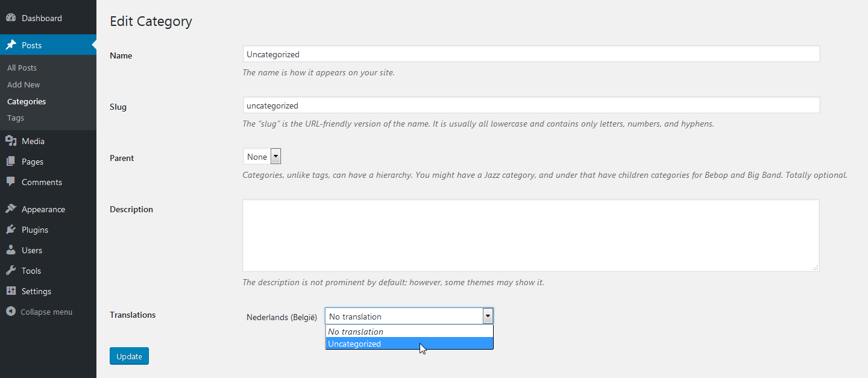Click the Users person icon
Viewport: 868px width, 378px height.
click(11, 250)
